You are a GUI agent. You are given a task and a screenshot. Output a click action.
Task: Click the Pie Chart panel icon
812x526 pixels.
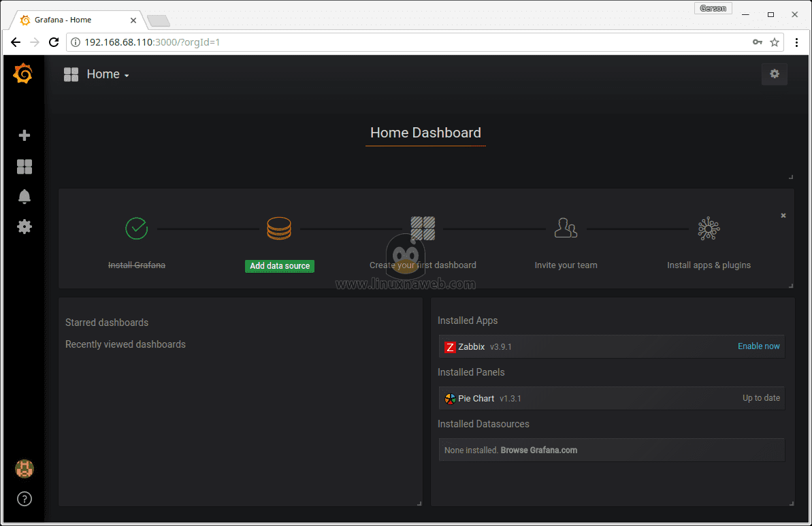click(x=450, y=399)
